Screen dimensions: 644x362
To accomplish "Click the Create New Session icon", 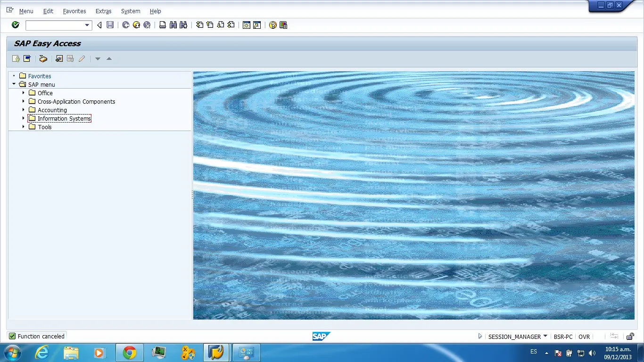I will [247, 25].
